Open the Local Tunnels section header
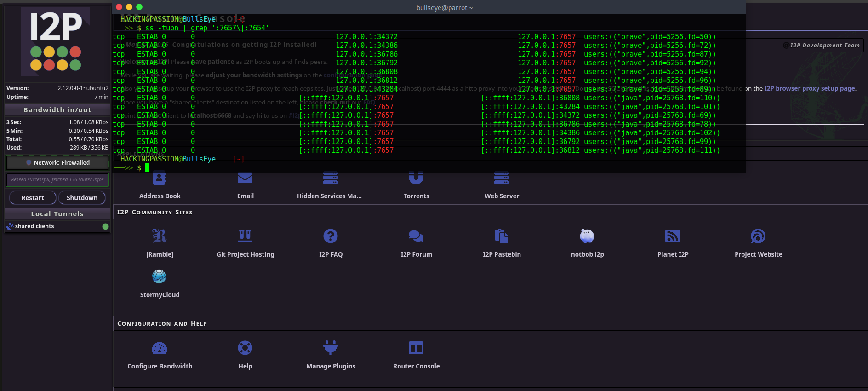Image resolution: width=868 pixels, height=391 pixels. tap(57, 214)
